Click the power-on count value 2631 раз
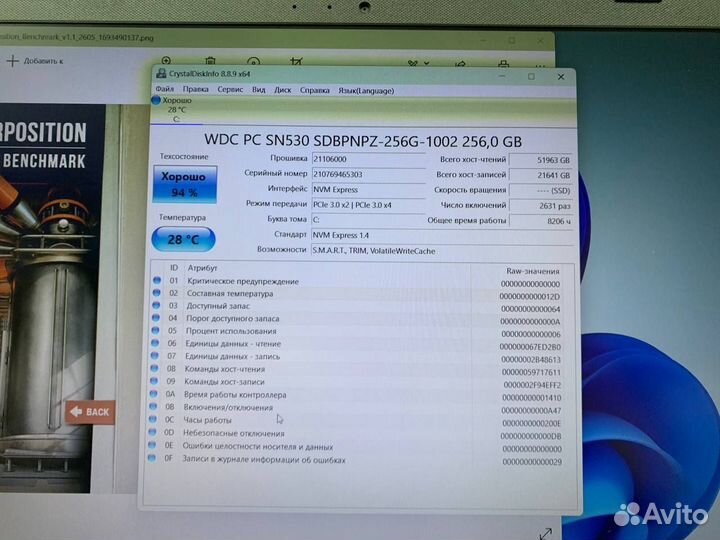The image size is (720, 540). click(541, 206)
